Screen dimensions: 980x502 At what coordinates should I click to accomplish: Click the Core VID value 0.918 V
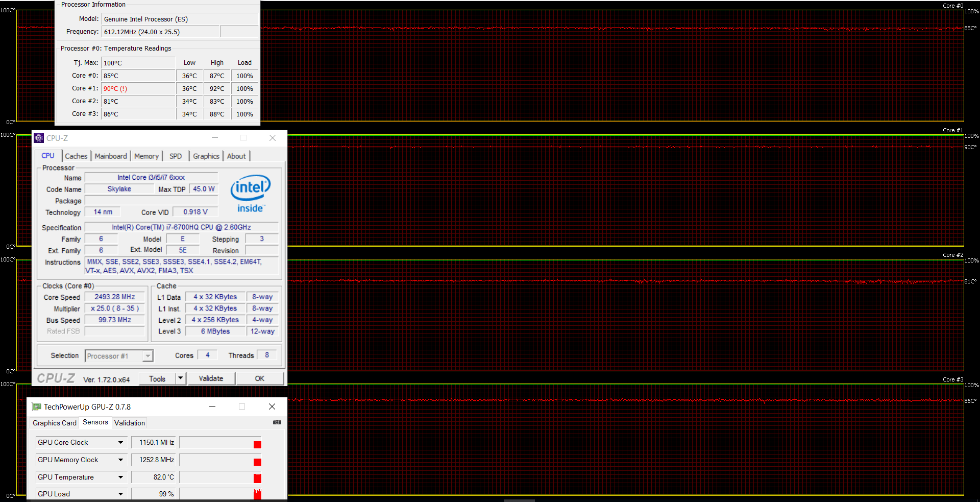(x=195, y=212)
